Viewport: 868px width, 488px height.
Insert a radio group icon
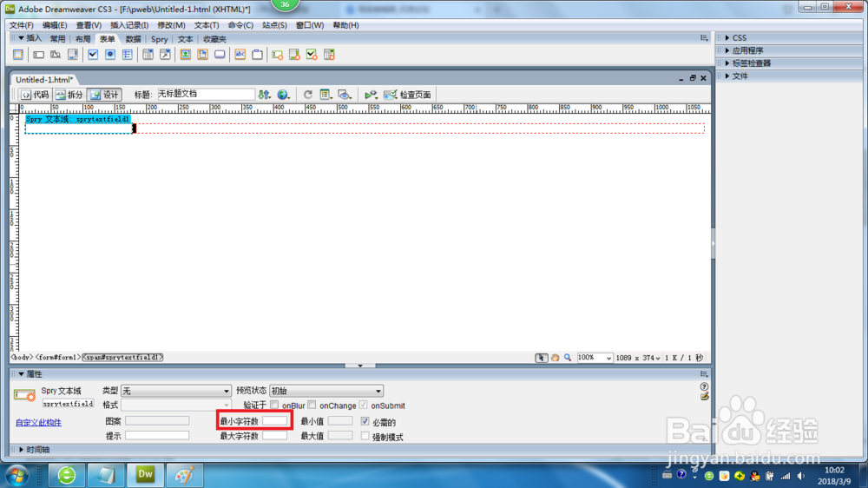pyautogui.click(x=128, y=55)
